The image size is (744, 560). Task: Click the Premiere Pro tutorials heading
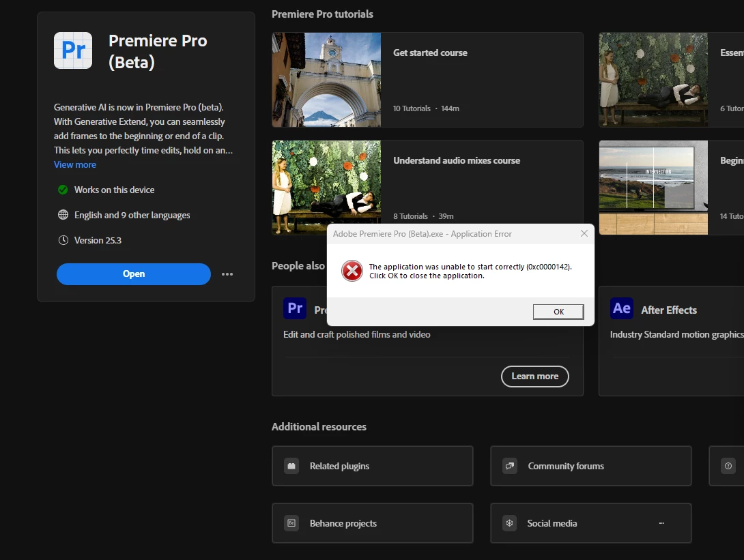coord(322,14)
